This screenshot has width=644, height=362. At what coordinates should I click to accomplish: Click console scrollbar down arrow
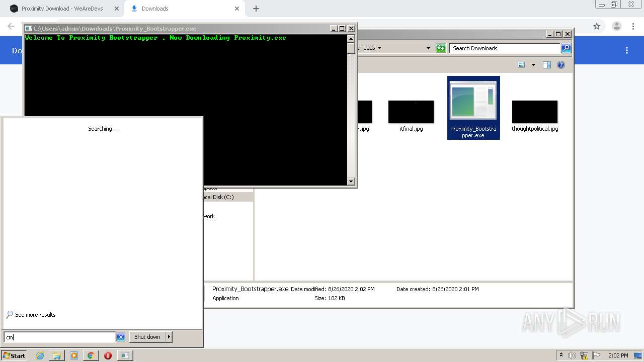(351, 182)
